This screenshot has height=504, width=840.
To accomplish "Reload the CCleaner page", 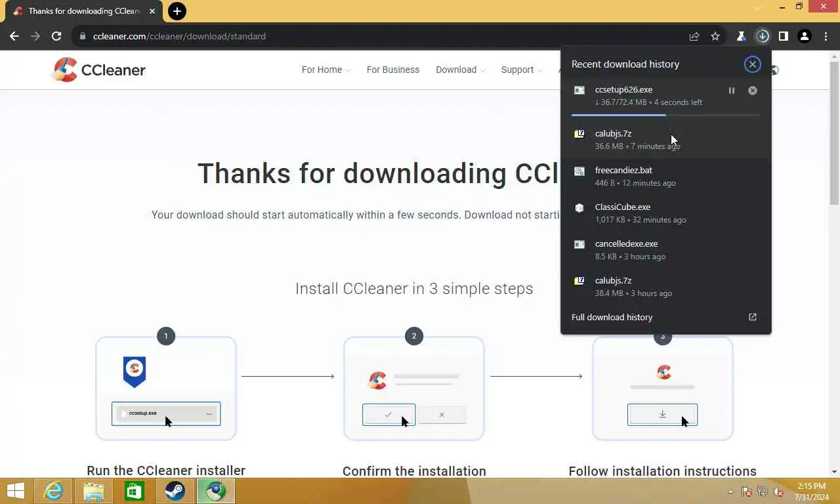I will (x=56, y=36).
